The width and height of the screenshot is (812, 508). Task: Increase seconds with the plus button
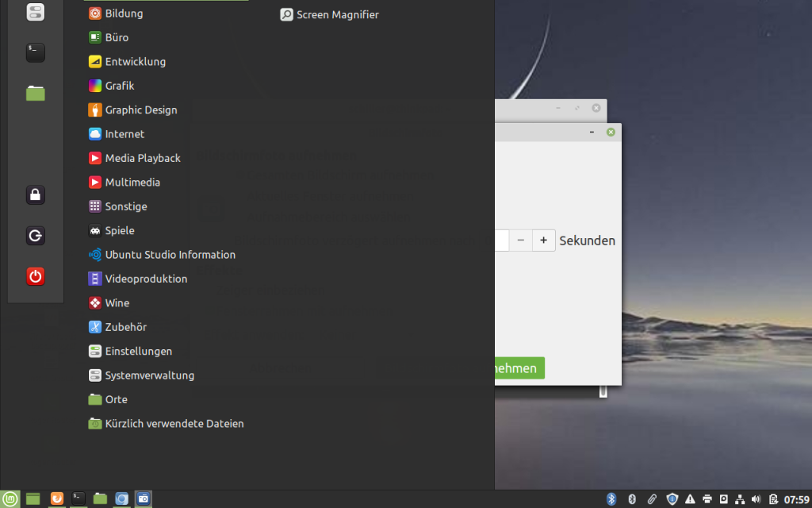[x=544, y=240]
